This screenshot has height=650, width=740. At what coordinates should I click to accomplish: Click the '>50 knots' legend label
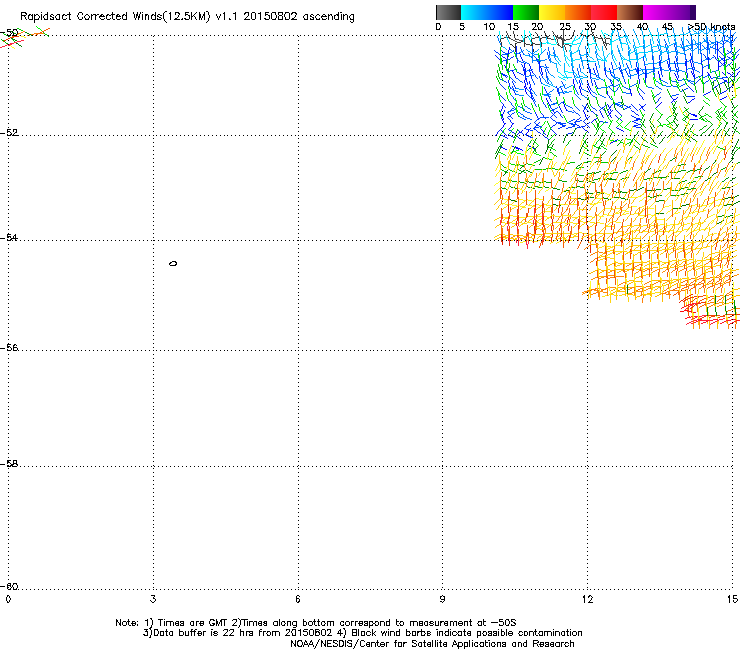712,27
